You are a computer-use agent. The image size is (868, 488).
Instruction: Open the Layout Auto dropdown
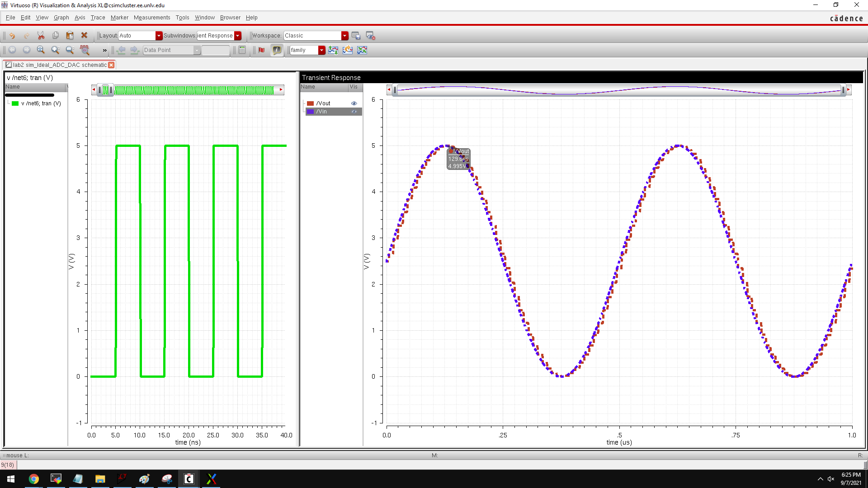click(159, 36)
